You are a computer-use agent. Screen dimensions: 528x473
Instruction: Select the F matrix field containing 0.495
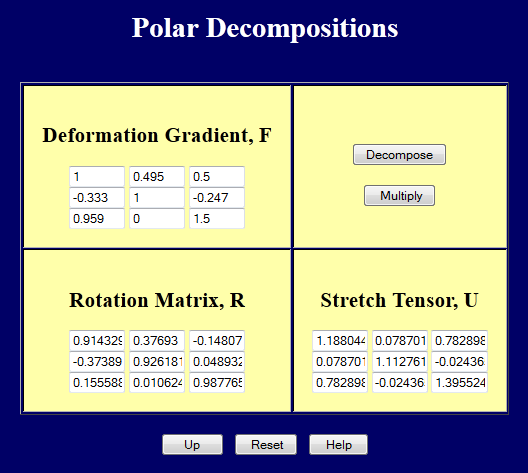pos(157,177)
